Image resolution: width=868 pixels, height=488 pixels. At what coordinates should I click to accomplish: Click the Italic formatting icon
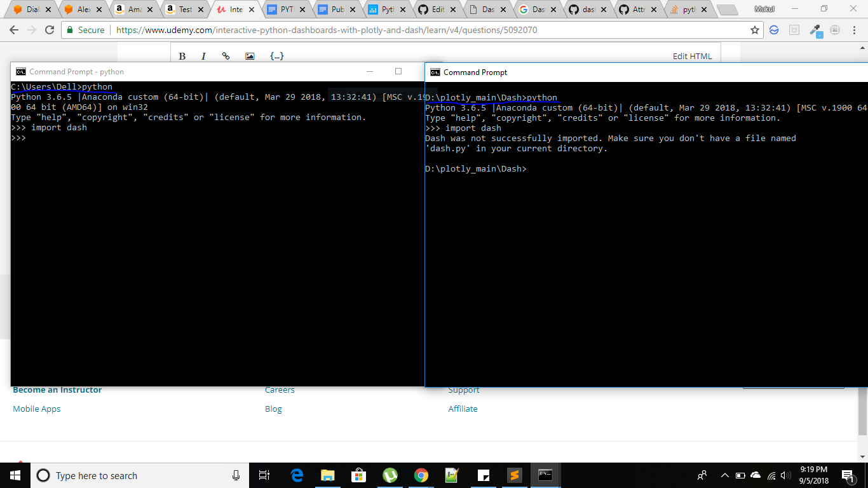[x=203, y=56]
